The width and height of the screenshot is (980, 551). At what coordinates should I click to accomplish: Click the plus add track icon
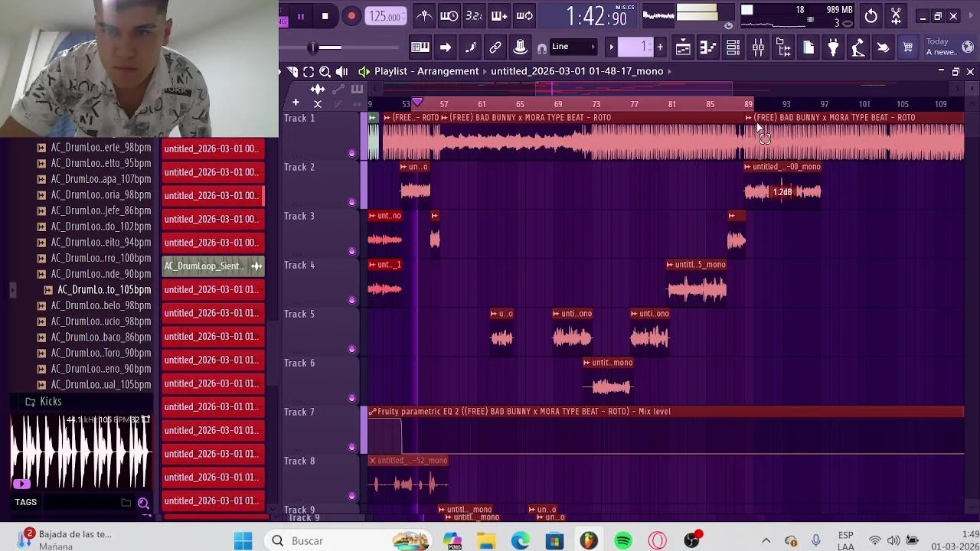point(296,103)
